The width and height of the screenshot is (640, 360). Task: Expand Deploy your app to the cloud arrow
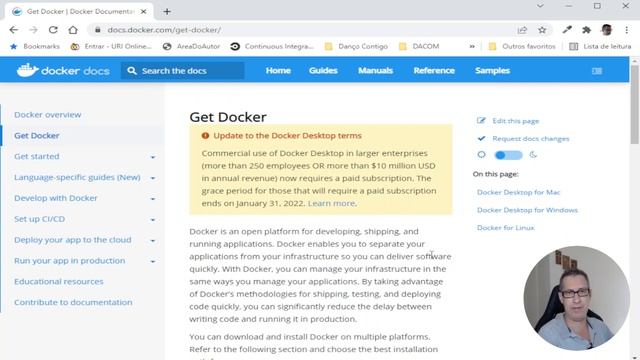[153, 240]
